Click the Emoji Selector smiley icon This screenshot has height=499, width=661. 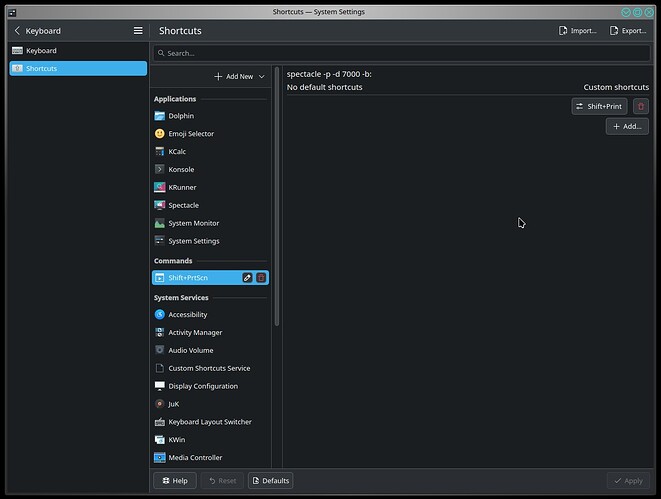click(159, 134)
